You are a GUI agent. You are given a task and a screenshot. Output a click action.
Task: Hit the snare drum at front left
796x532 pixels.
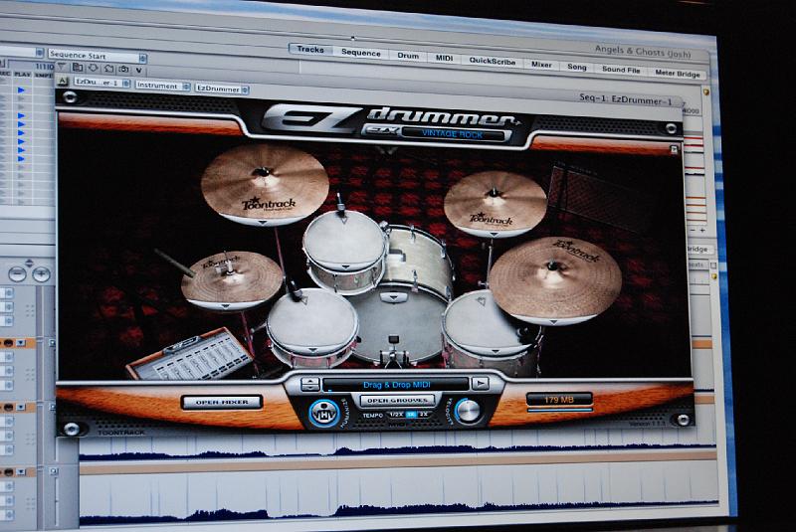(x=312, y=326)
